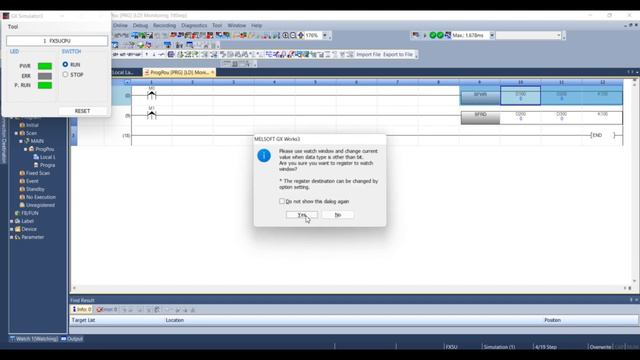Open the FB/FUN node in the tree
Image resolution: width=640 pixels, height=360 pixels.
27,213
